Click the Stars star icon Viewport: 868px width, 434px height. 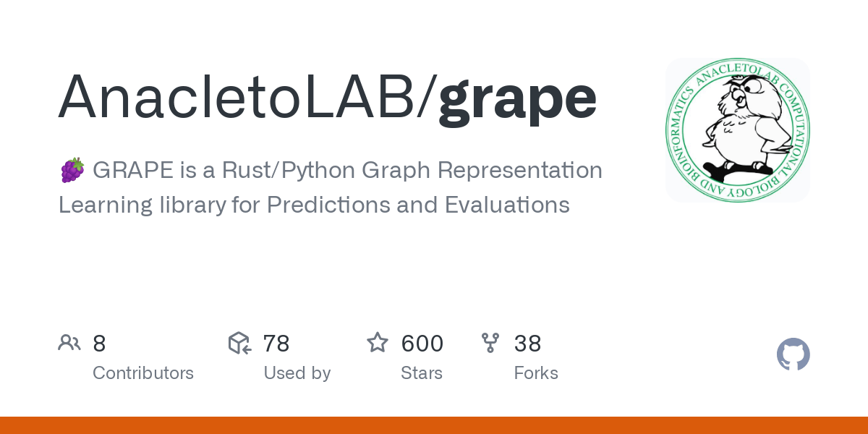point(378,343)
